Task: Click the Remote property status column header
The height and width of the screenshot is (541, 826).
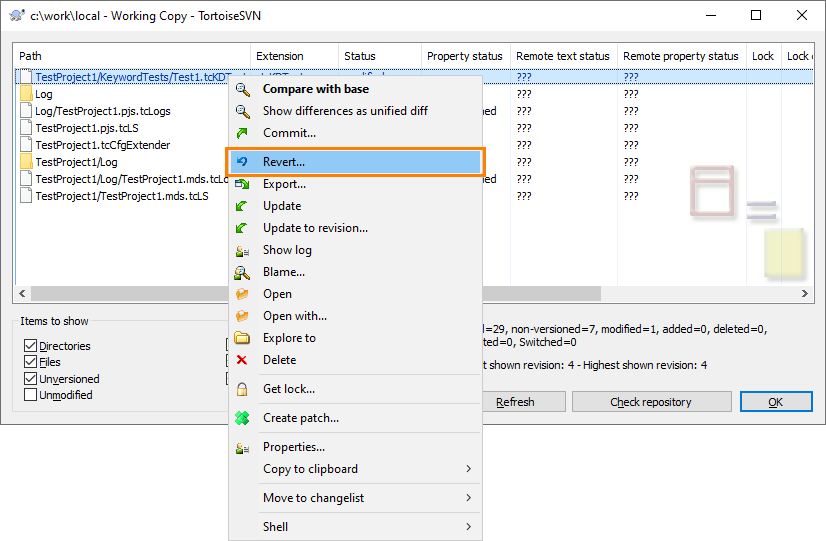Action: [682, 56]
